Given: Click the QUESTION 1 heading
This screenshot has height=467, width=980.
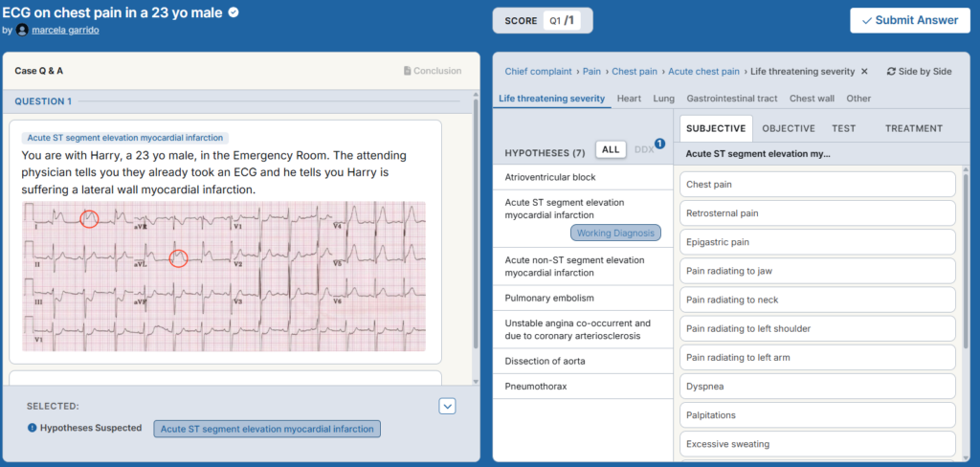Looking at the screenshot, I should (43, 101).
